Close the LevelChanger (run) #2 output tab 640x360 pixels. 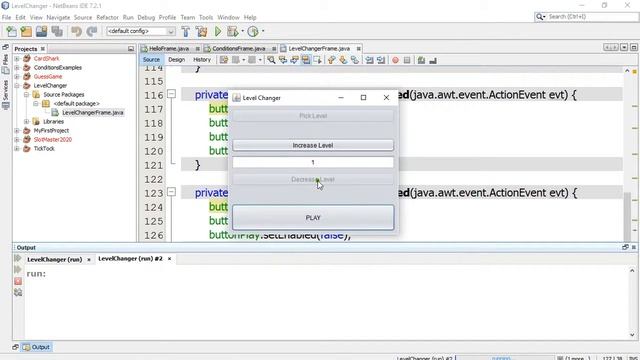coord(169,259)
